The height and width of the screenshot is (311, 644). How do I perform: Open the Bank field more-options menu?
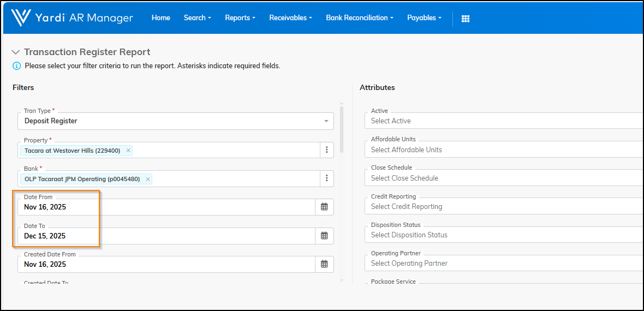click(x=326, y=178)
